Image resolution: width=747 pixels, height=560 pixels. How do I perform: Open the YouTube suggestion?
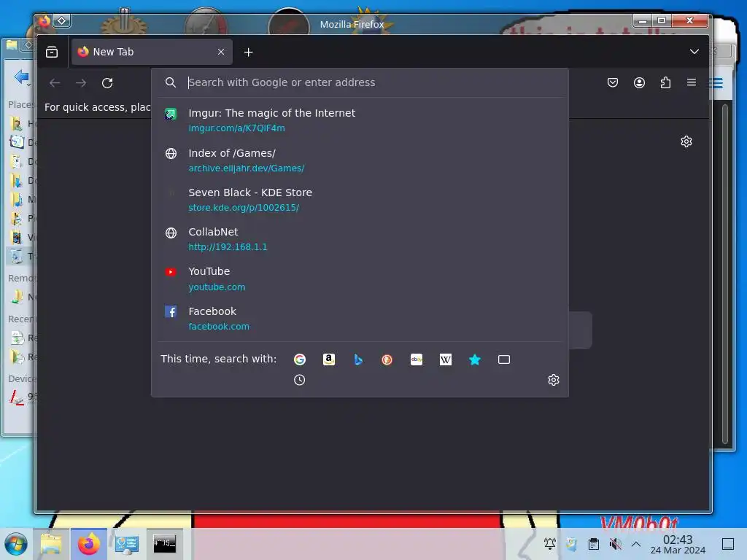tap(360, 279)
